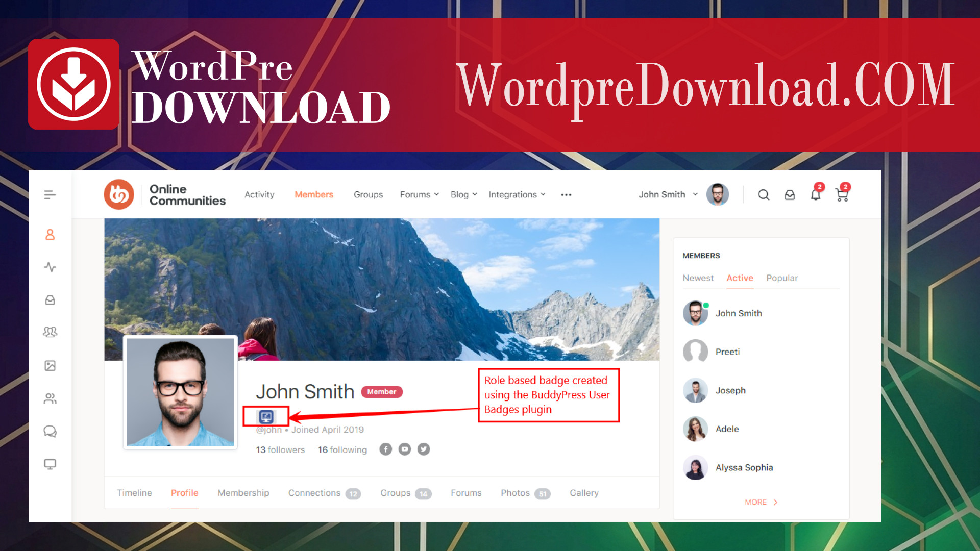This screenshot has width=980, height=551.
Task: Open John Smith's Facebook profile icon
Action: click(x=385, y=449)
